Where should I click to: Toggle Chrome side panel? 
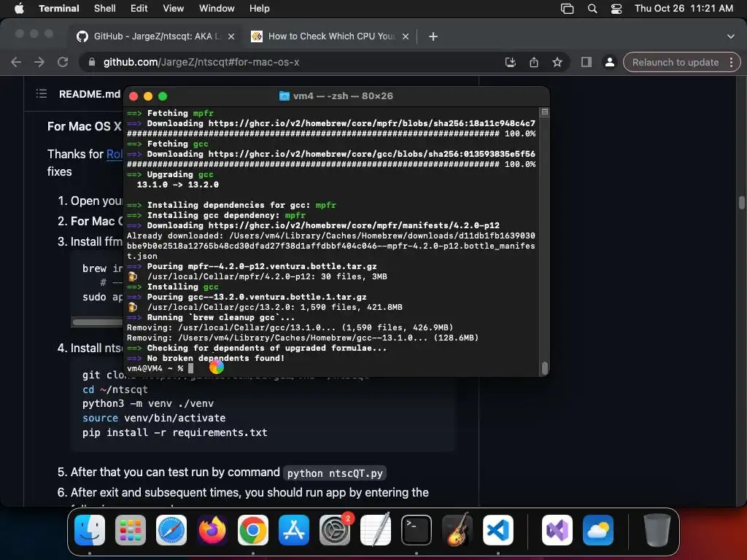pos(587,62)
